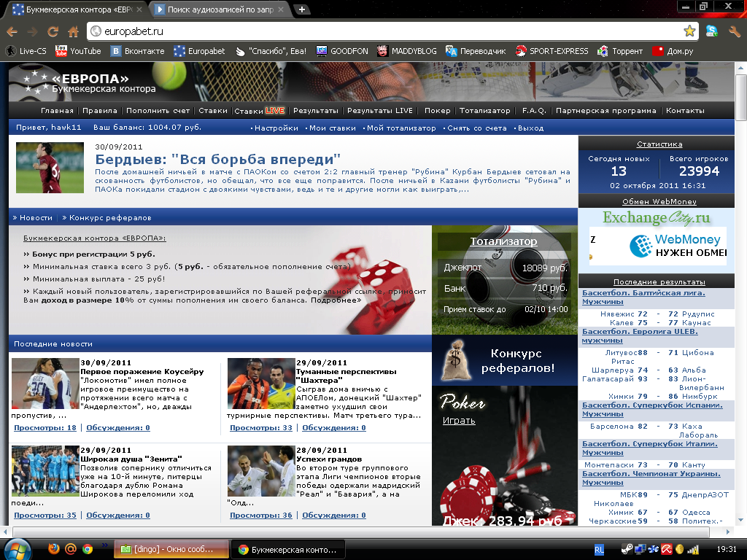Open Покер in site menu

pos(437,111)
